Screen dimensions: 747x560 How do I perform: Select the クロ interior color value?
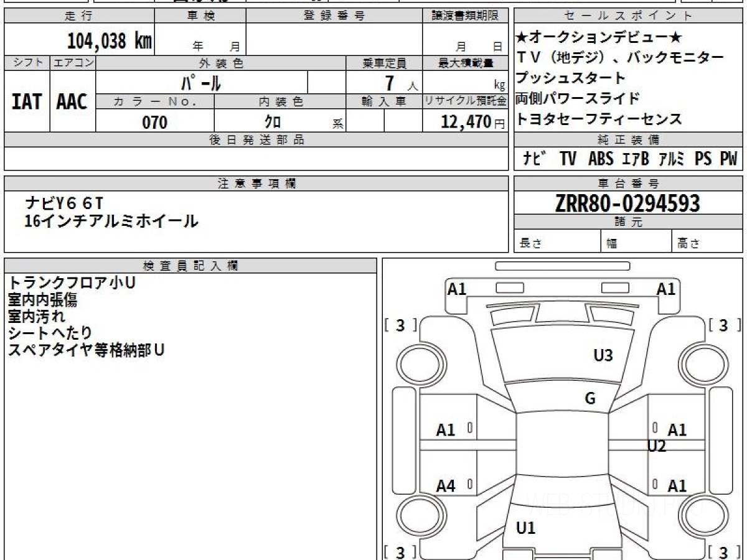click(x=273, y=122)
